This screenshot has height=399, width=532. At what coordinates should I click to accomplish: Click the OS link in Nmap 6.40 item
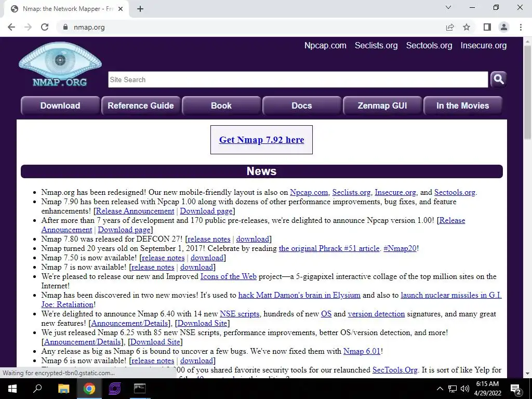(326, 314)
